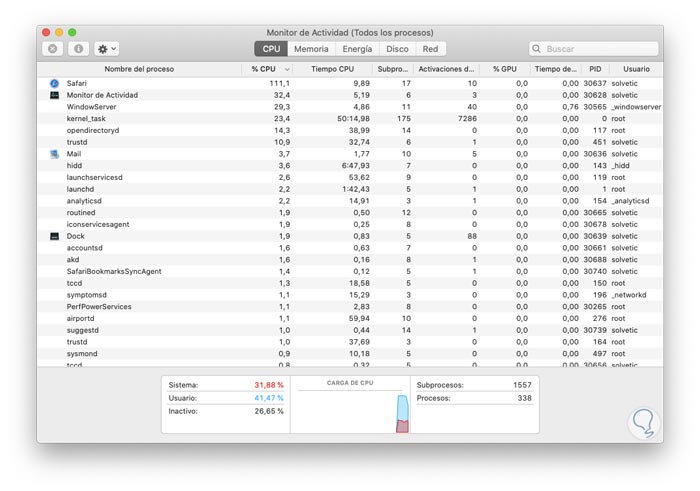The height and width of the screenshot is (491, 700).
Task: Click the _windowserver user cell
Action: [x=636, y=107]
